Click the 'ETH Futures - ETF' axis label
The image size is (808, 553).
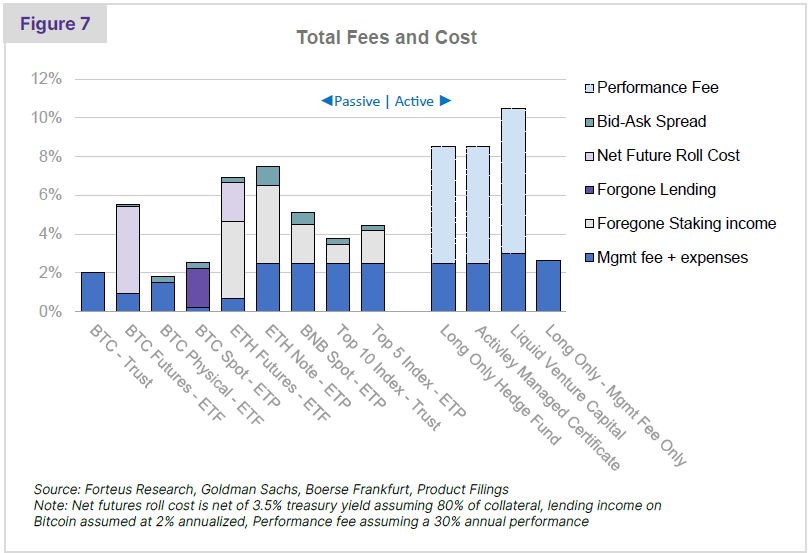tap(280, 373)
